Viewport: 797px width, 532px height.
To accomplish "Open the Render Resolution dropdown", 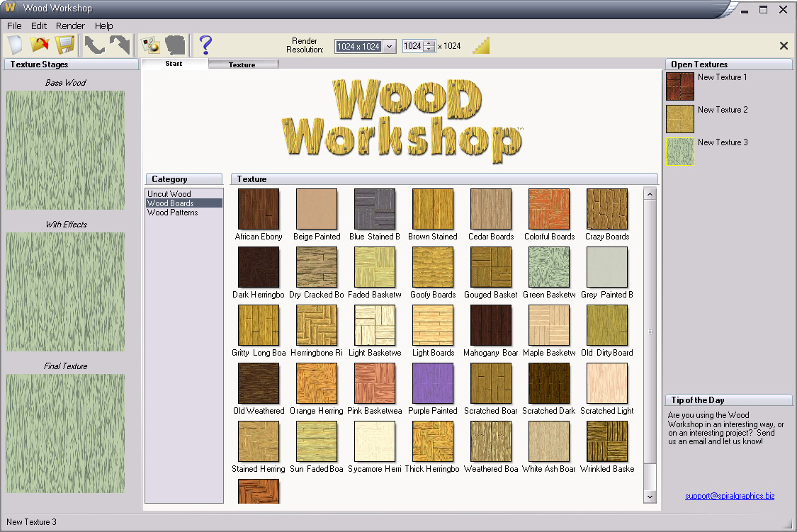I will tap(390, 46).
